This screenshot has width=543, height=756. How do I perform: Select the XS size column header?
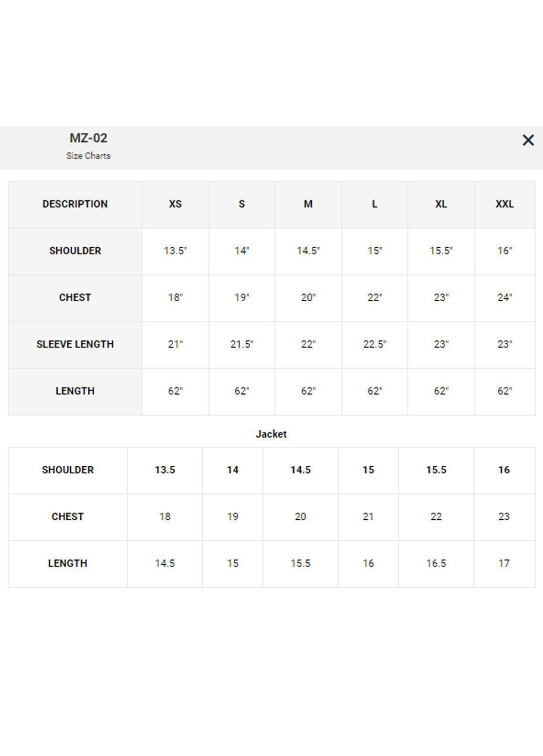coord(175,204)
